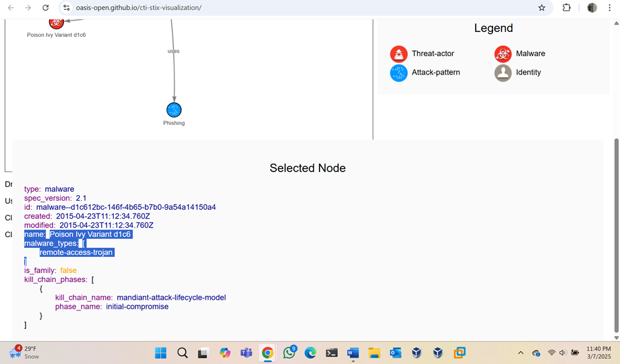Click the Threat-actor legend label
This screenshot has height=364, width=620.
pyautogui.click(x=432, y=54)
